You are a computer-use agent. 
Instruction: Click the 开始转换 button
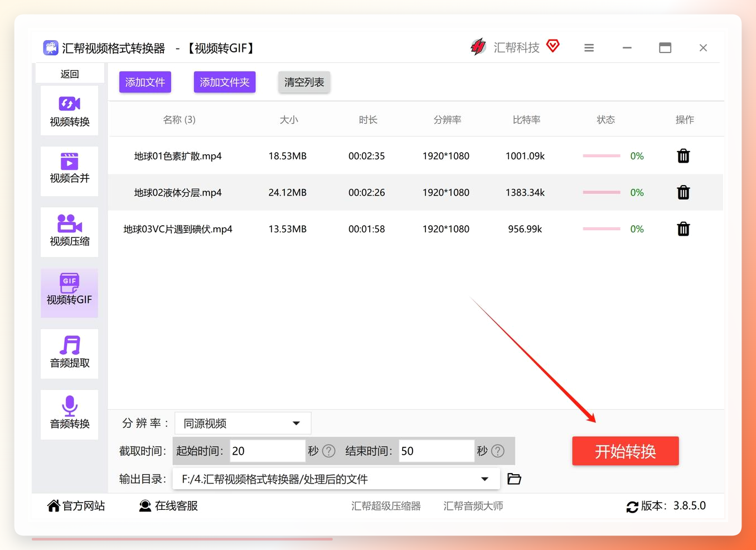(626, 451)
